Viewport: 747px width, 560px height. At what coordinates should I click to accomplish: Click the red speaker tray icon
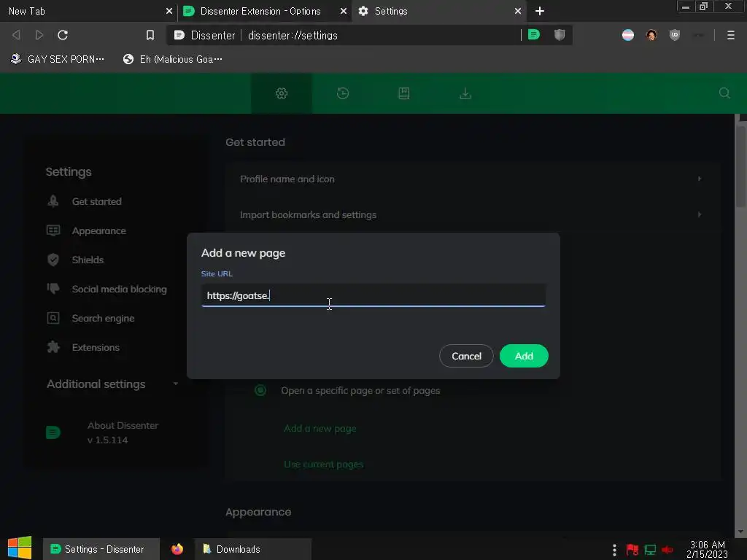[x=667, y=550]
